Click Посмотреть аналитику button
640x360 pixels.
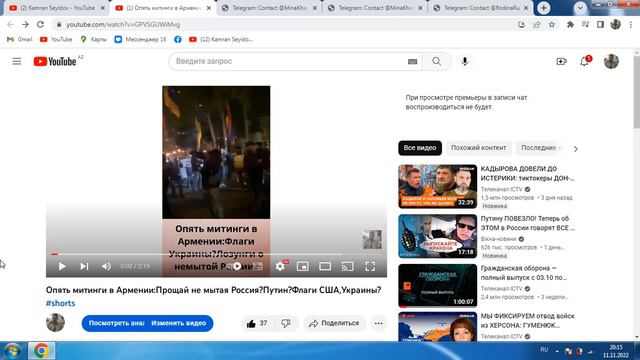coord(116,323)
